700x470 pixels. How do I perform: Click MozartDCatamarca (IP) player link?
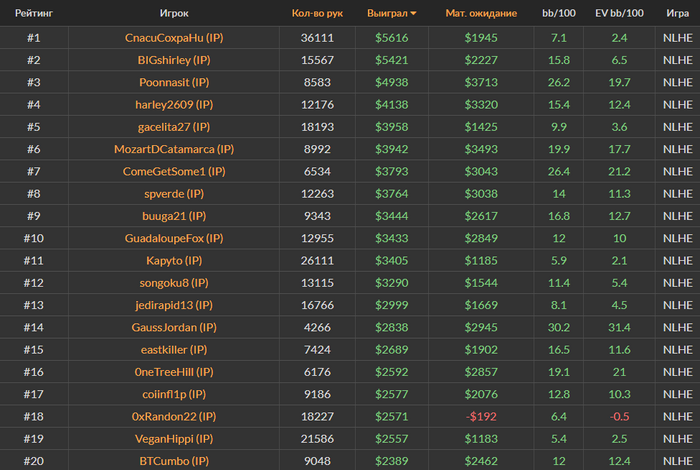coord(174,150)
